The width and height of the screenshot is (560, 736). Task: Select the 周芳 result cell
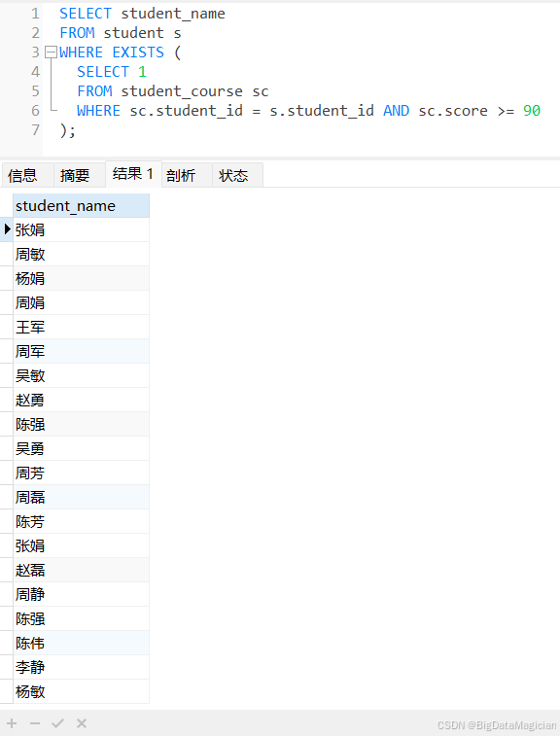tap(82, 473)
